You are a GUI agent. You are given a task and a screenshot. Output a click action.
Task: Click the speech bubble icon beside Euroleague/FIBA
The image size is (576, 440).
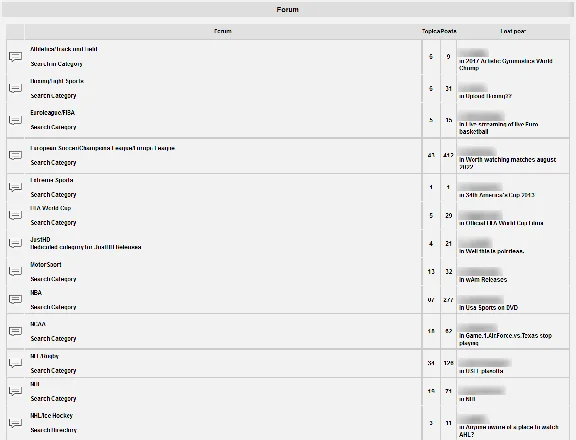15,120
